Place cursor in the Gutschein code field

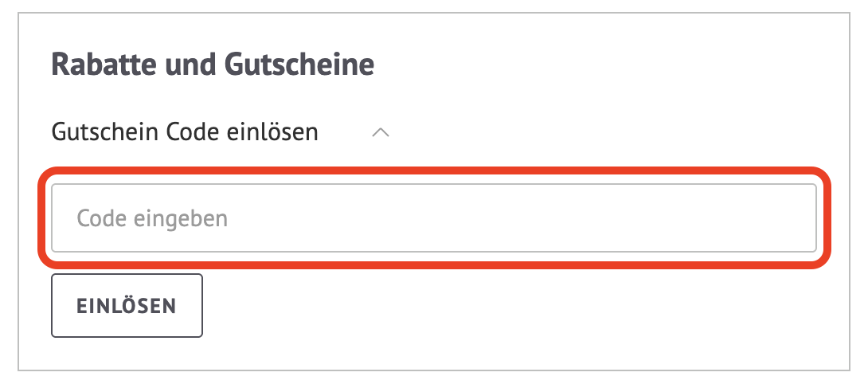tap(434, 218)
